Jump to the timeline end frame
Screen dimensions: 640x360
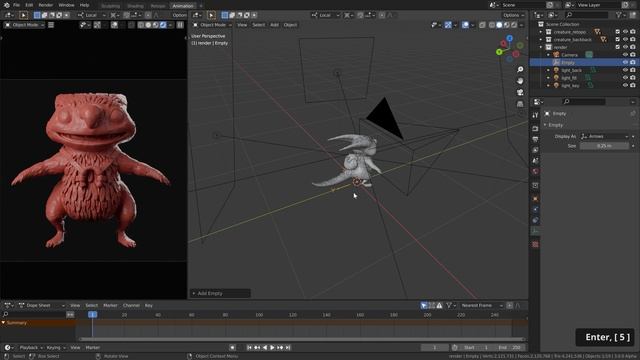(288, 347)
